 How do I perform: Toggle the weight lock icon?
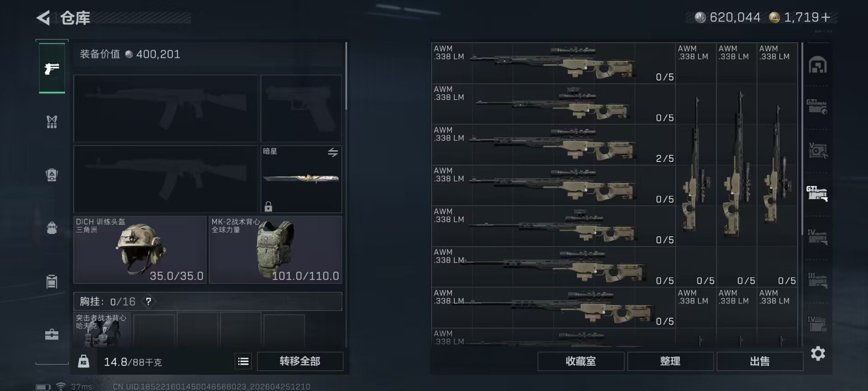[x=84, y=361]
